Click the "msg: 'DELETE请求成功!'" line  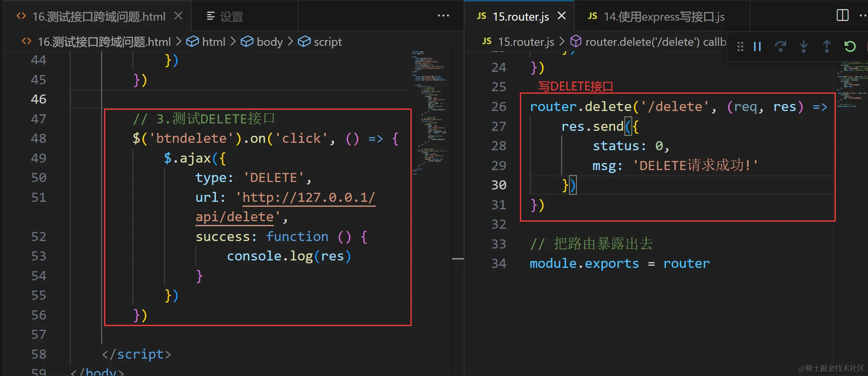pyautogui.click(x=676, y=166)
